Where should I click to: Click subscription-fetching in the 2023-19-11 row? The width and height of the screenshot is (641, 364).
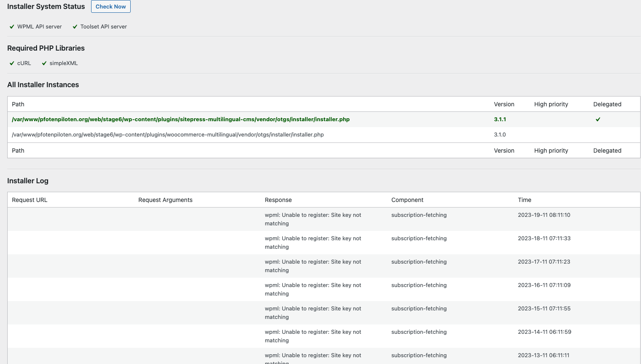coord(419,215)
